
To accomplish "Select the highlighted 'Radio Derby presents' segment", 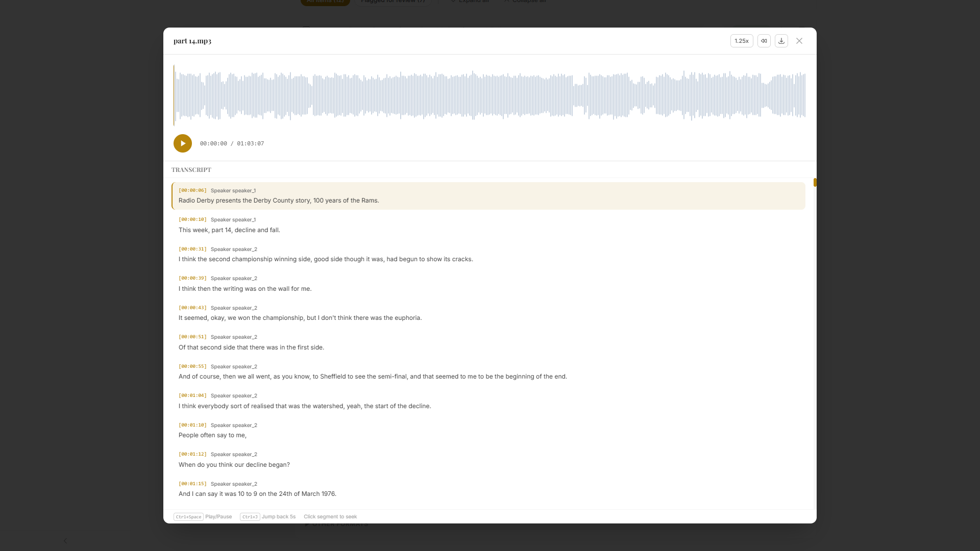I will pos(488,196).
